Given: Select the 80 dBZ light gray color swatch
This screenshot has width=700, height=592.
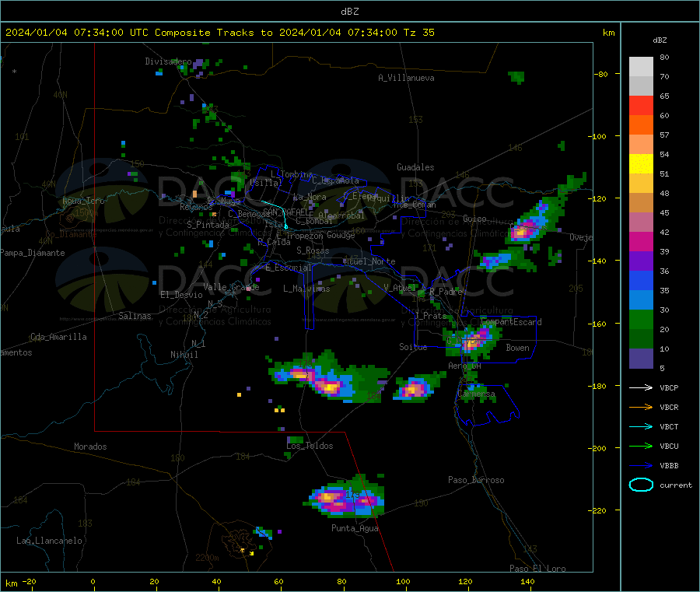Looking at the screenshot, I should [x=641, y=67].
